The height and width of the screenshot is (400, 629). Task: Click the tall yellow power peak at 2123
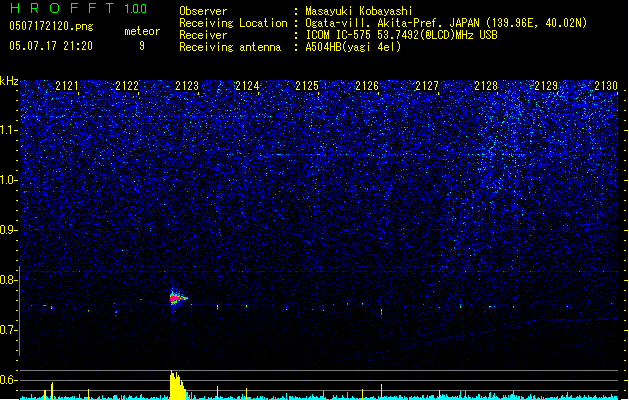click(x=177, y=385)
